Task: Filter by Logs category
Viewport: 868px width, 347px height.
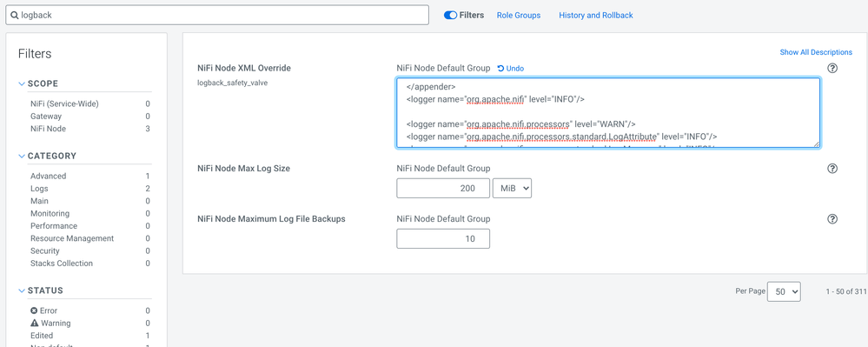Action: [39, 189]
